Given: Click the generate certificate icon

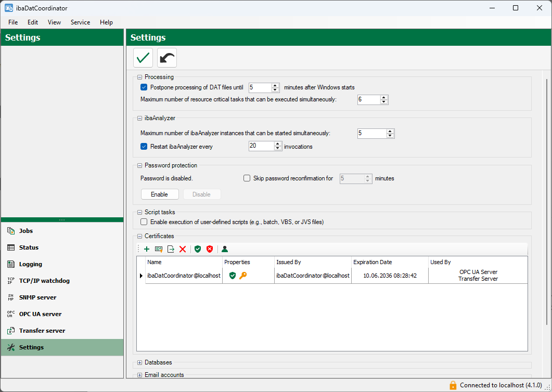Looking at the screenshot, I should click(159, 249).
